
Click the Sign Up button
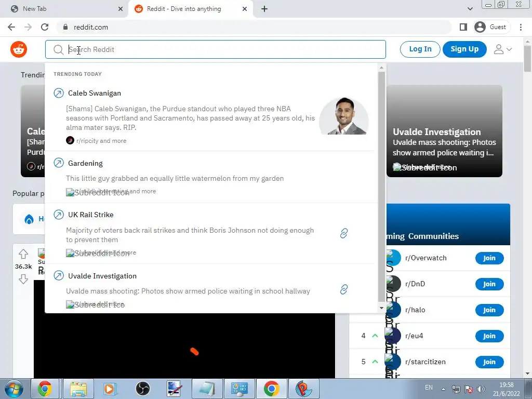[x=464, y=49]
